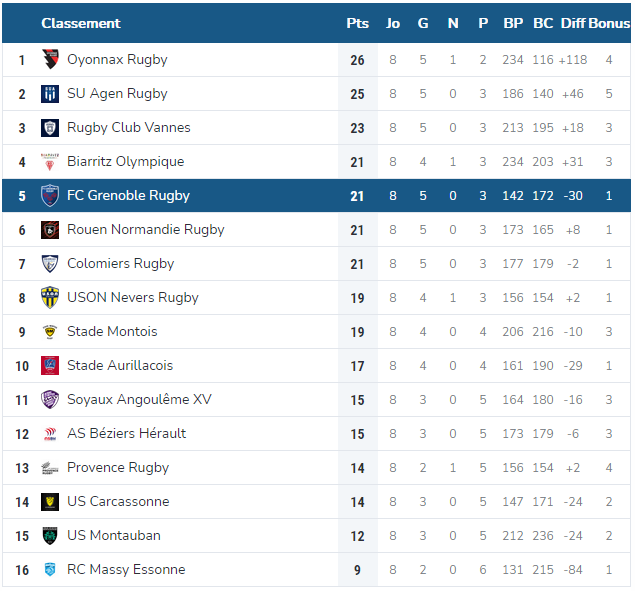Click the Provence Rugby team name

(118, 468)
